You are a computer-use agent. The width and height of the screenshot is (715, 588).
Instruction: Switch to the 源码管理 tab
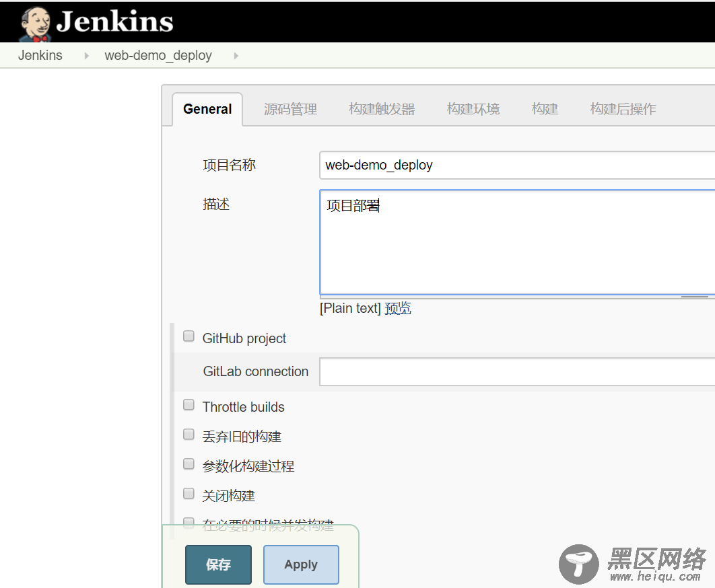click(x=290, y=109)
